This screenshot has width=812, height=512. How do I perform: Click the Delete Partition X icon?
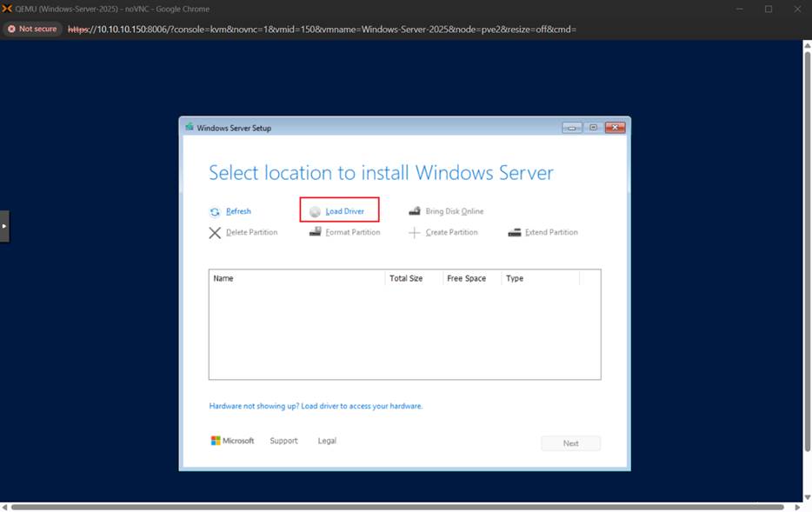(215, 232)
